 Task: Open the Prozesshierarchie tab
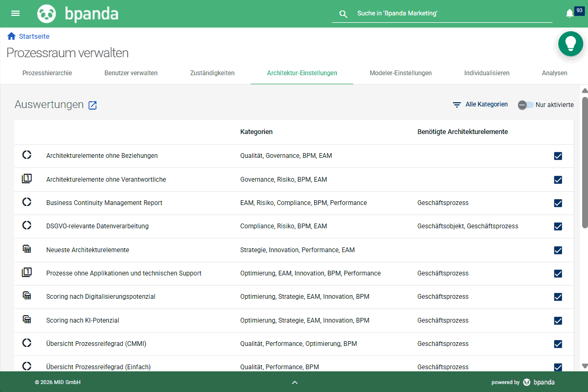pos(47,73)
